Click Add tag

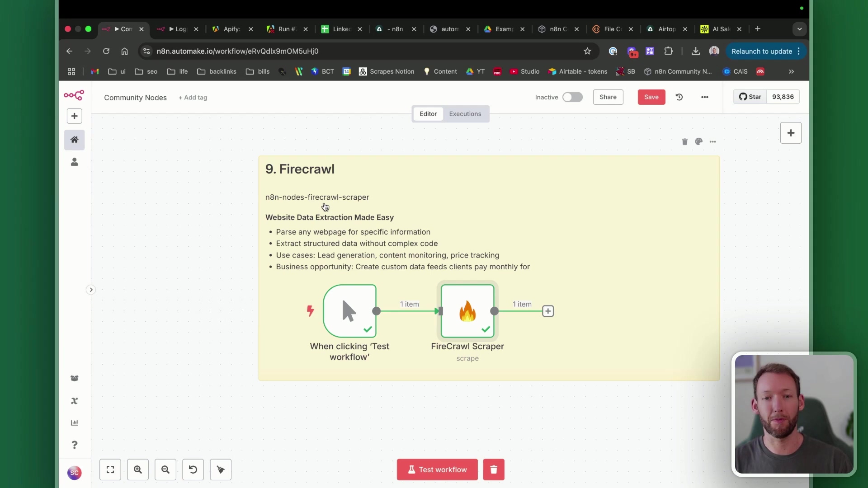point(193,98)
